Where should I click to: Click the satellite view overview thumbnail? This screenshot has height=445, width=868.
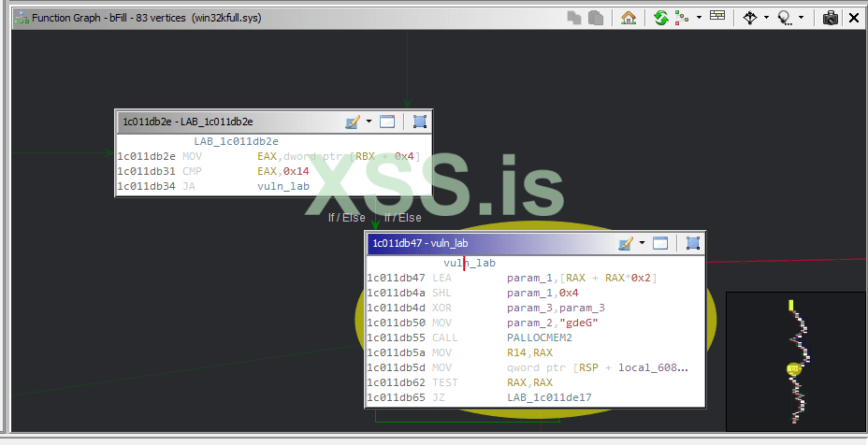[795, 362]
